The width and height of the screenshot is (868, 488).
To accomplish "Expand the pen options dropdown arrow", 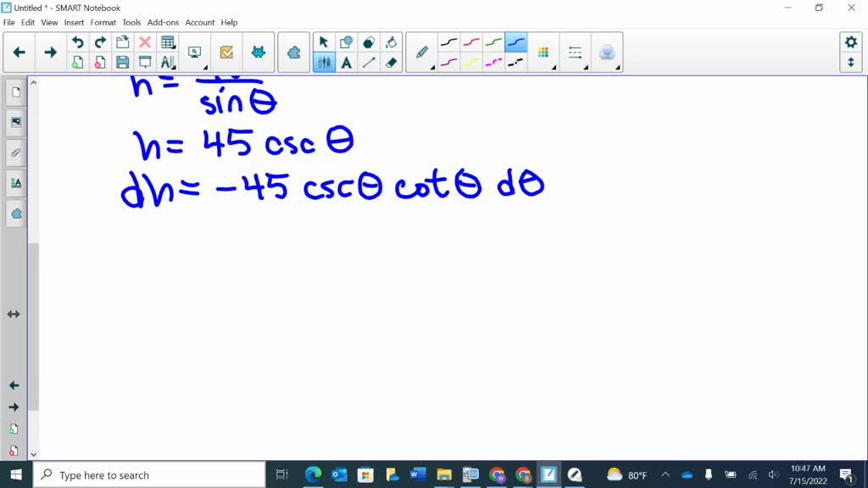I will (x=433, y=65).
